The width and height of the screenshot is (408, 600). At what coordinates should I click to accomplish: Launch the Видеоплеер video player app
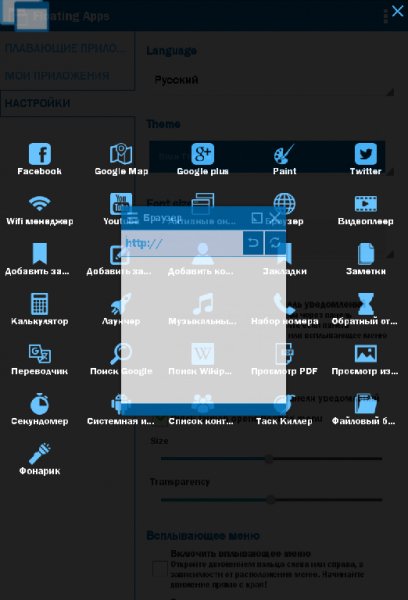coord(366,209)
